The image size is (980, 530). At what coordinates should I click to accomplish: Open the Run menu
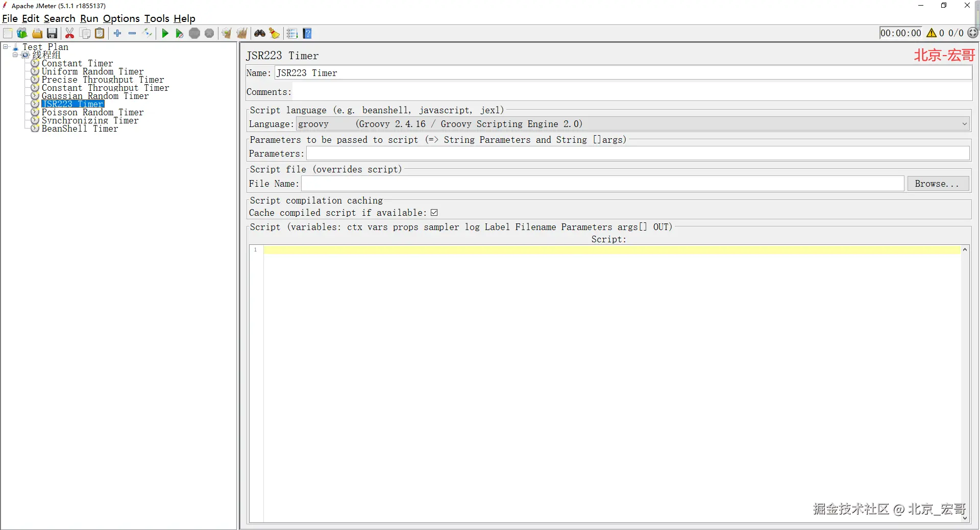[89, 18]
